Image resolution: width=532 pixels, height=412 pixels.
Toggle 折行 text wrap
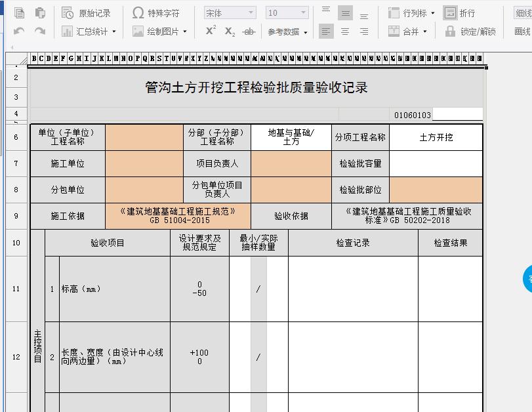[x=459, y=13]
